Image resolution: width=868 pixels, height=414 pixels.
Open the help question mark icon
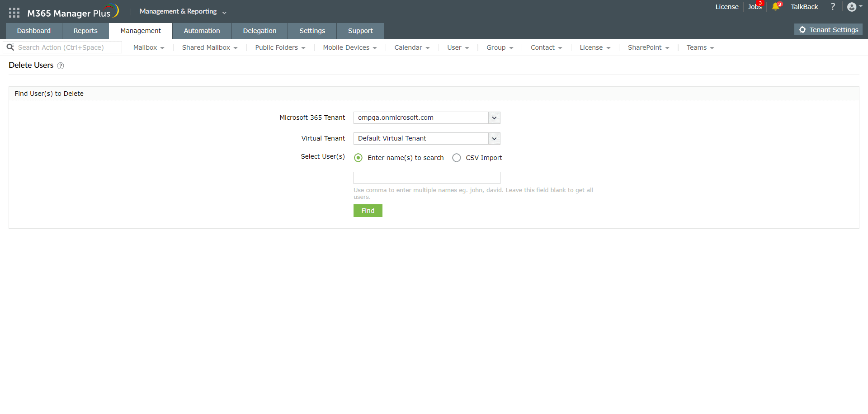(x=833, y=6)
